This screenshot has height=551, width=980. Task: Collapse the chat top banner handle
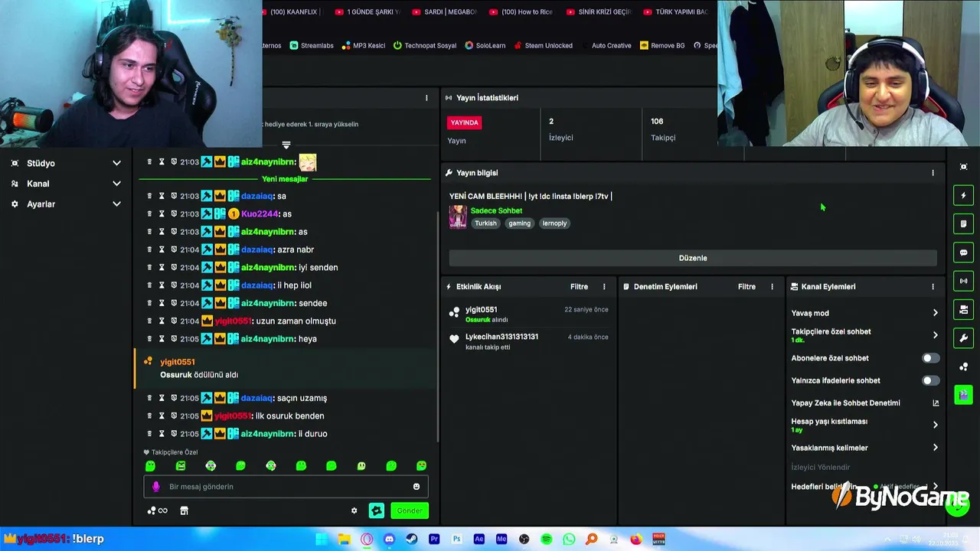[286, 145]
